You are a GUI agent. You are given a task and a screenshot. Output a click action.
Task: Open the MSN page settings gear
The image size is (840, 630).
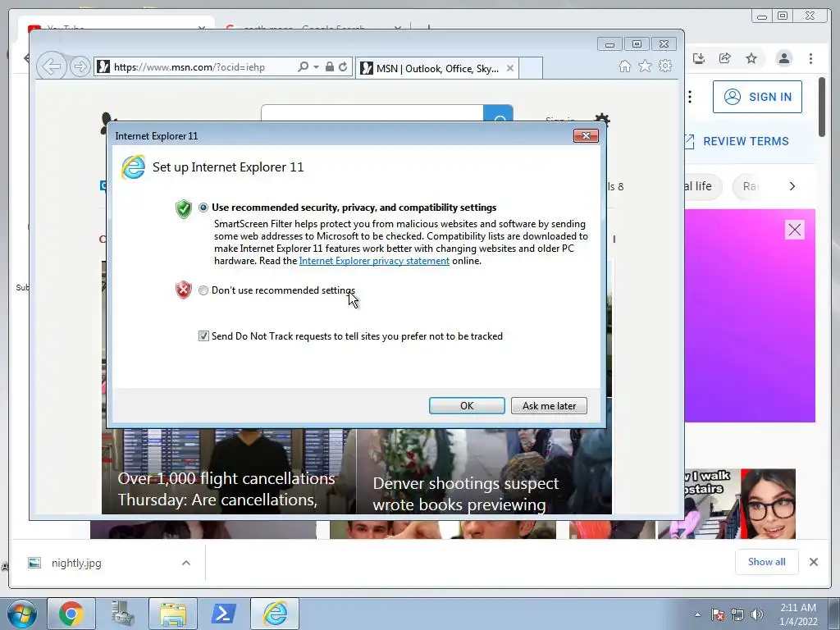[x=602, y=118]
